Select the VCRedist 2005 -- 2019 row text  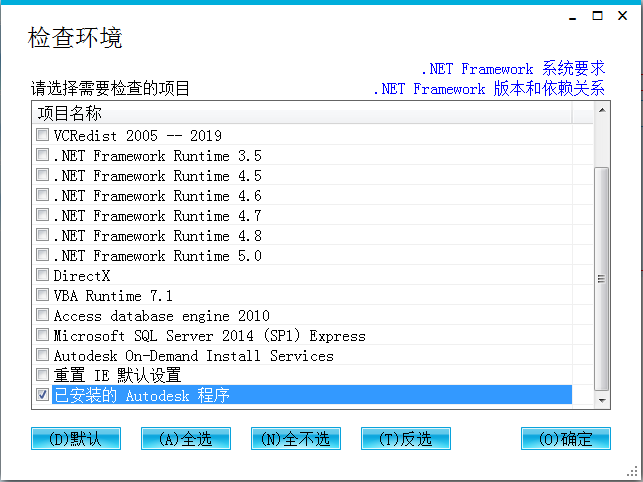pos(138,136)
